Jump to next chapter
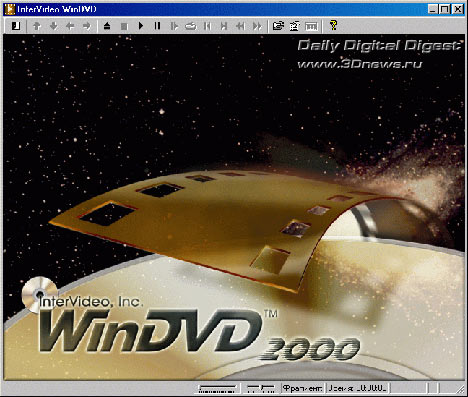This screenshot has width=468, height=397. click(x=224, y=26)
